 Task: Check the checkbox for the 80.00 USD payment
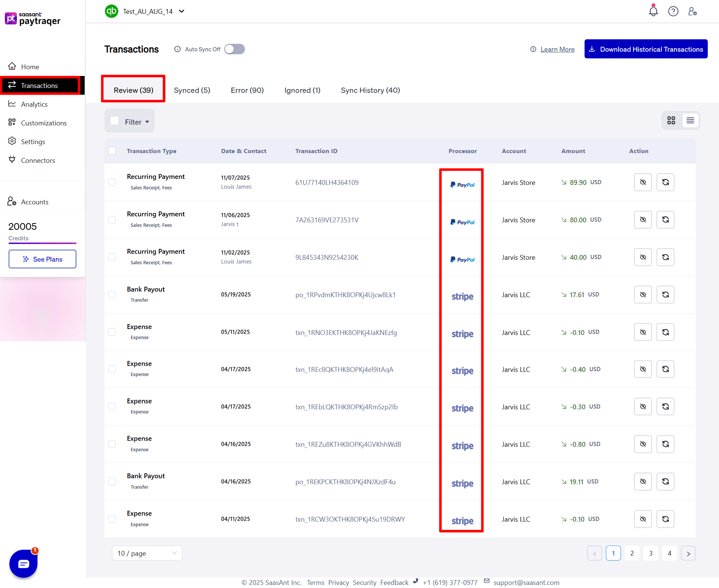pyautogui.click(x=112, y=220)
